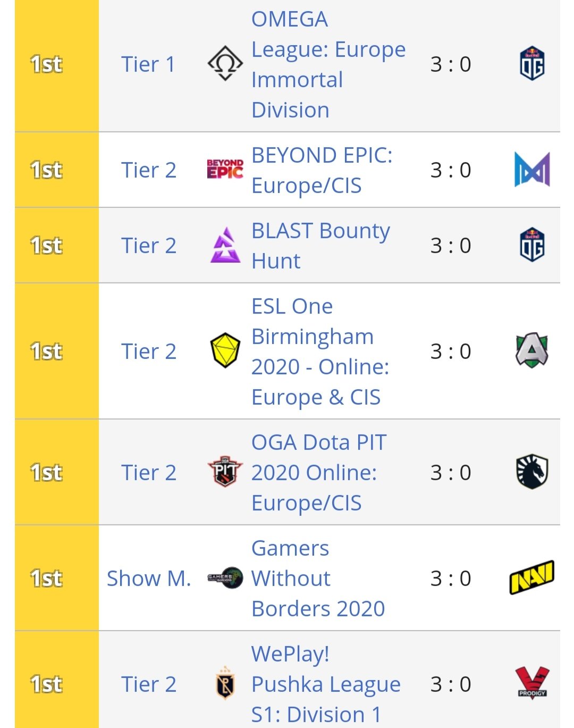This screenshot has height=728, width=574.
Task: Click the BLAST Bounty Hunt triangle logo
Action: tap(225, 245)
